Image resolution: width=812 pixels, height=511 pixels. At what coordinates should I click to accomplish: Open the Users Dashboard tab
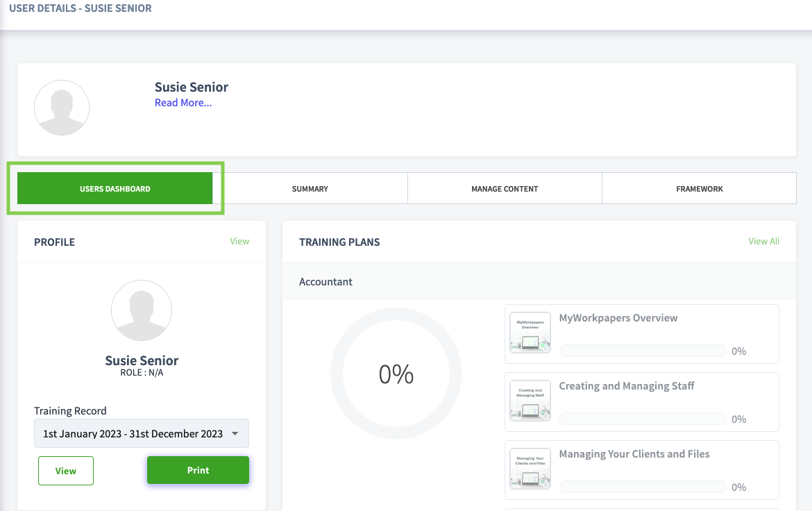click(115, 188)
